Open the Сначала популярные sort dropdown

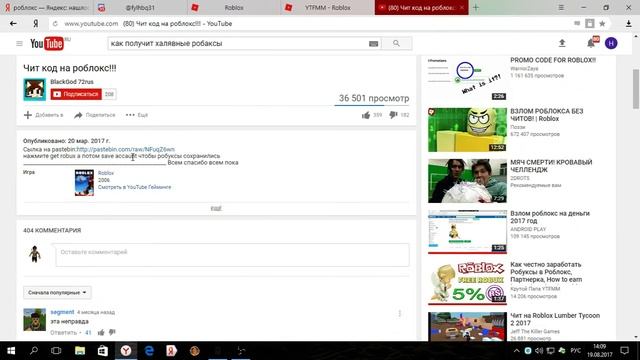57,293
